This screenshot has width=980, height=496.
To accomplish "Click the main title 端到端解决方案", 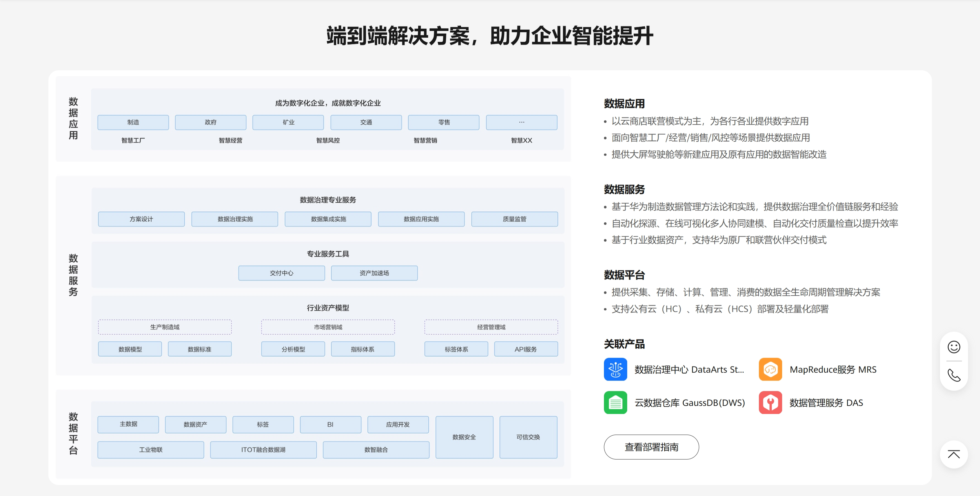I will pos(490,36).
